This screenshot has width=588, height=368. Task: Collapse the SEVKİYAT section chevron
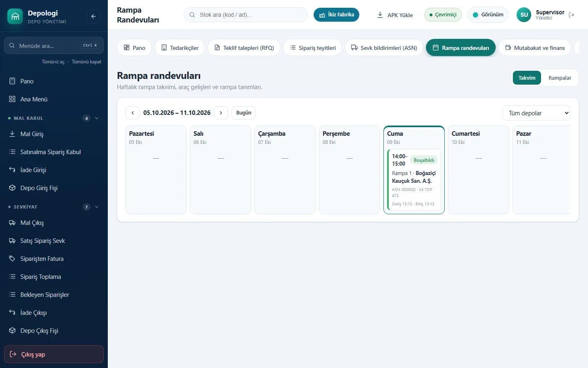(x=97, y=207)
